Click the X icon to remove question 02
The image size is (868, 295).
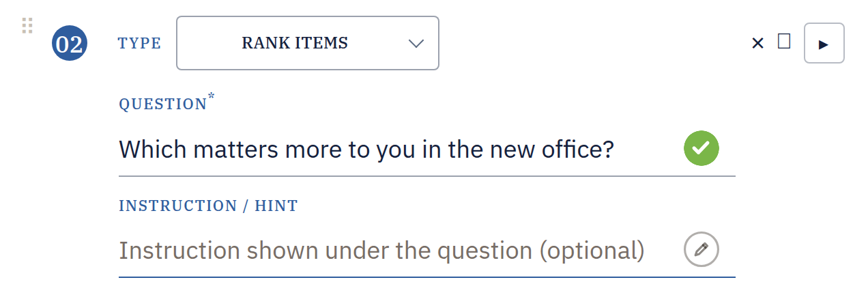click(757, 44)
